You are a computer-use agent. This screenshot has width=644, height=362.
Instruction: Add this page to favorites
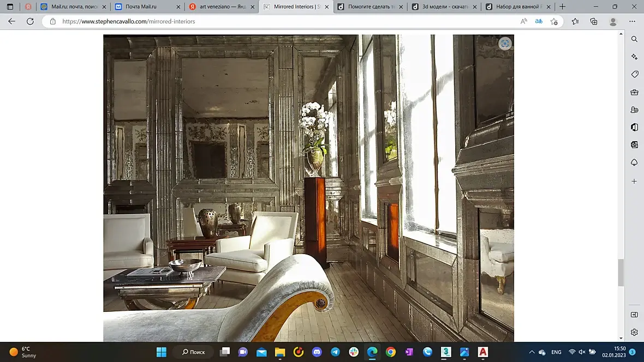[554, 21]
